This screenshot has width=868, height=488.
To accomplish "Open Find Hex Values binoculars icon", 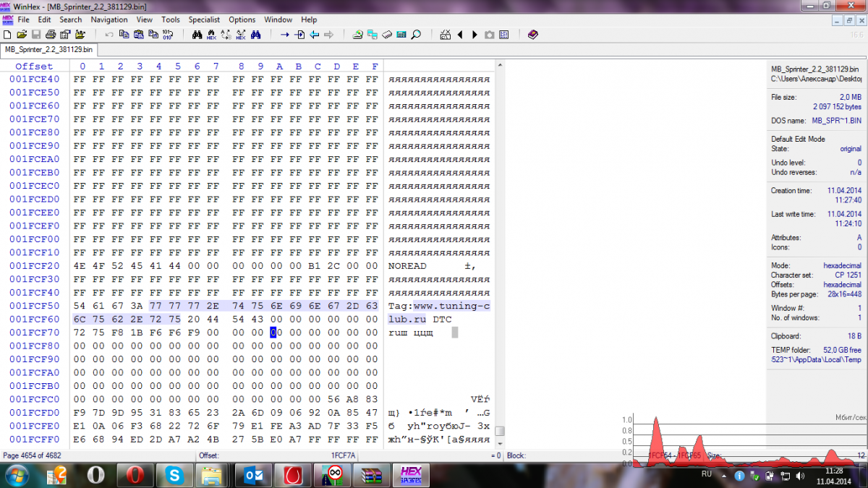I will click(211, 34).
